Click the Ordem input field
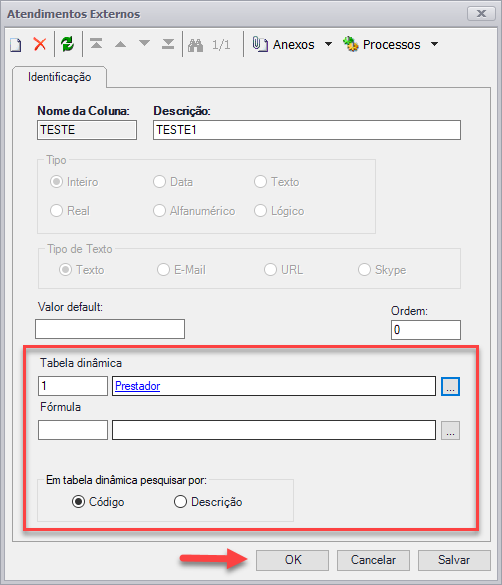502x585 pixels. tap(426, 330)
